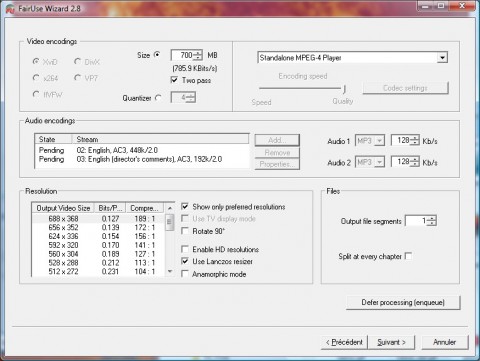Open the Standalone MPEG-4 Player dropdown
Screen dimensions: 480x361
click(x=442, y=58)
